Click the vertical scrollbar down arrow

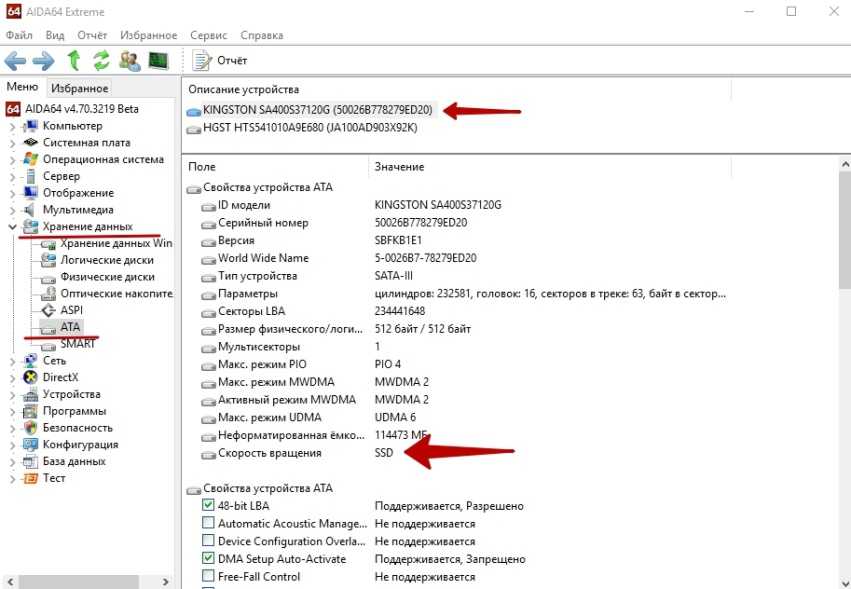click(843, 580)
